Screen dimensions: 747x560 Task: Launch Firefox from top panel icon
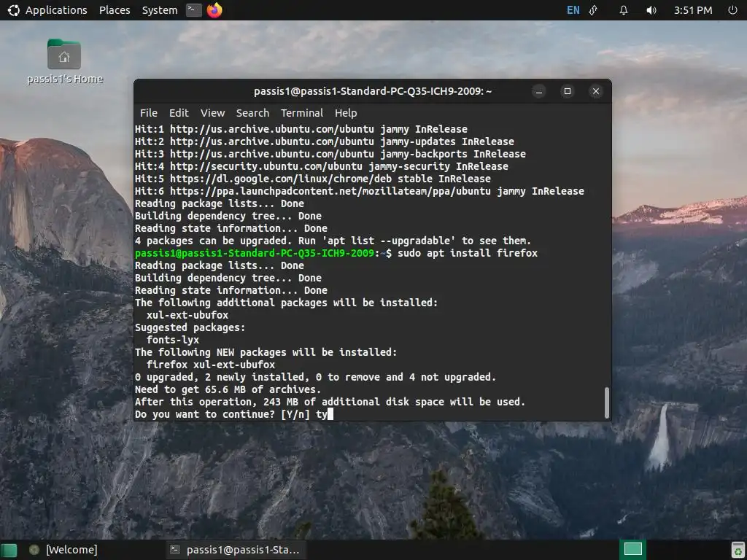(214, 9)
